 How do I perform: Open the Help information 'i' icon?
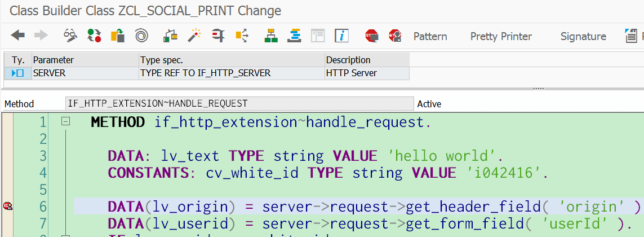point(341,36)
